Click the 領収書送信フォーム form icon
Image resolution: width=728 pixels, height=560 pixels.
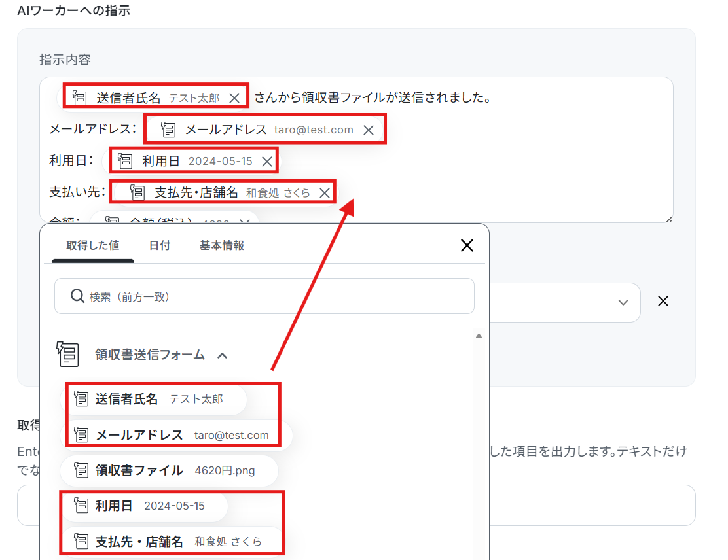pos(68,354)
